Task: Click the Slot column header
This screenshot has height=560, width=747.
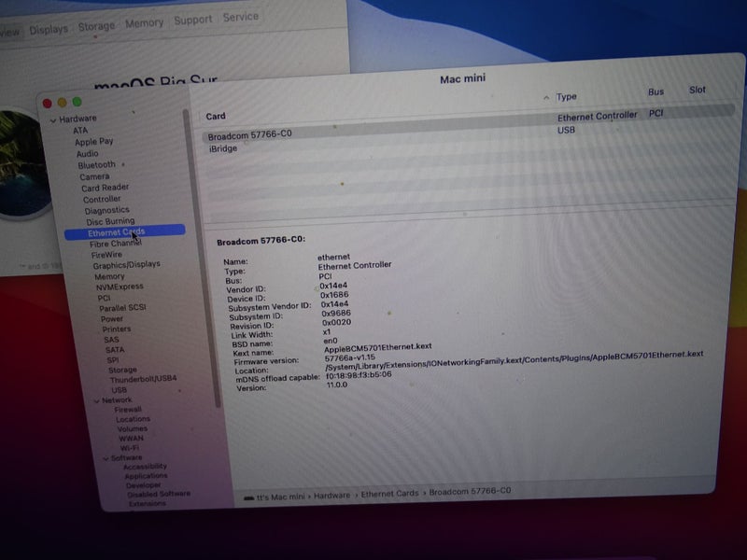Action: pos(697,90)
